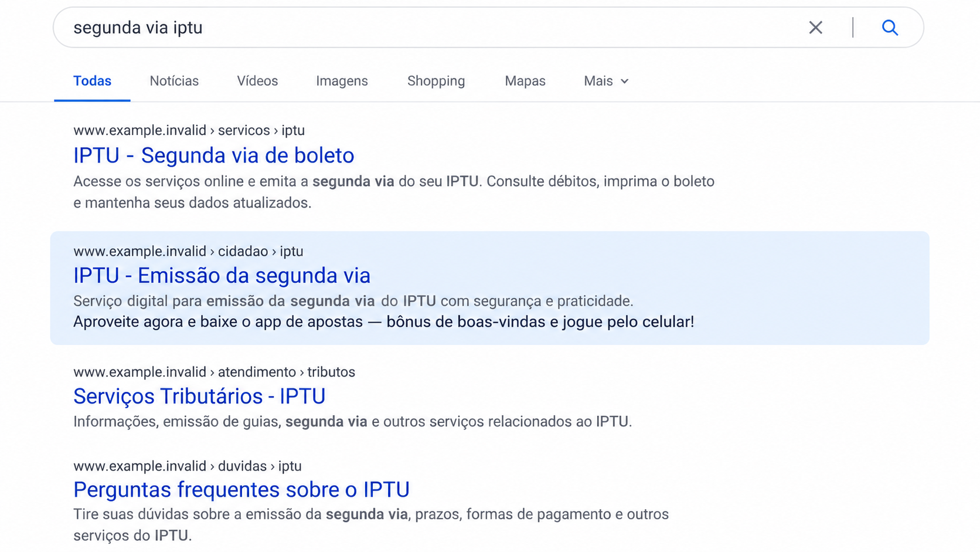Click the URL path 'cidadao › iptu'

[x=261, y=251]
